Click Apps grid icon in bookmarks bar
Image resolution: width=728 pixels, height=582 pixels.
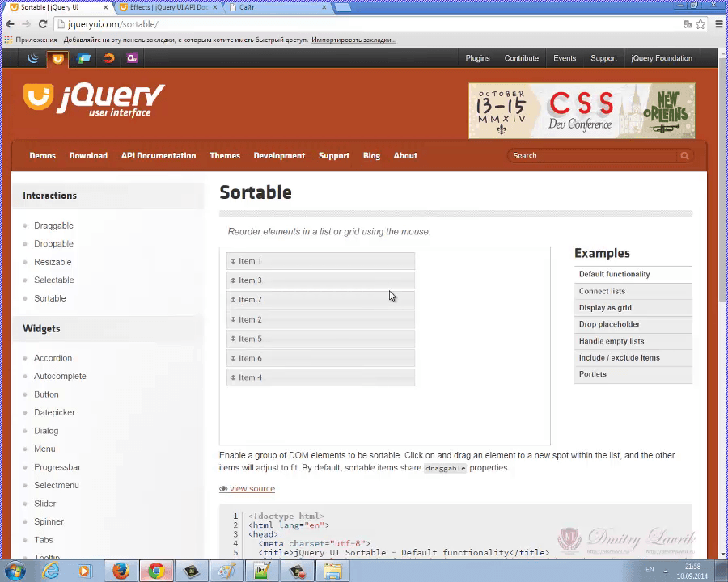coord(8,40)
